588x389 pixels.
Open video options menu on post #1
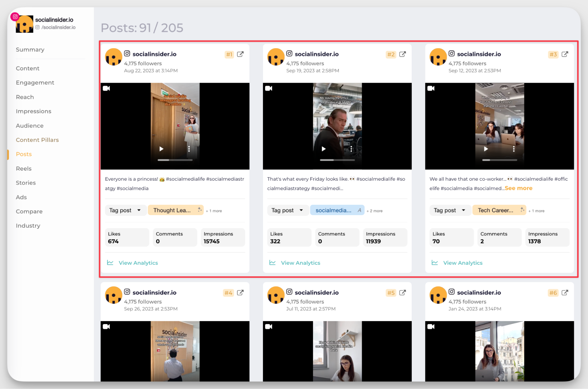(x=189, y=149)
